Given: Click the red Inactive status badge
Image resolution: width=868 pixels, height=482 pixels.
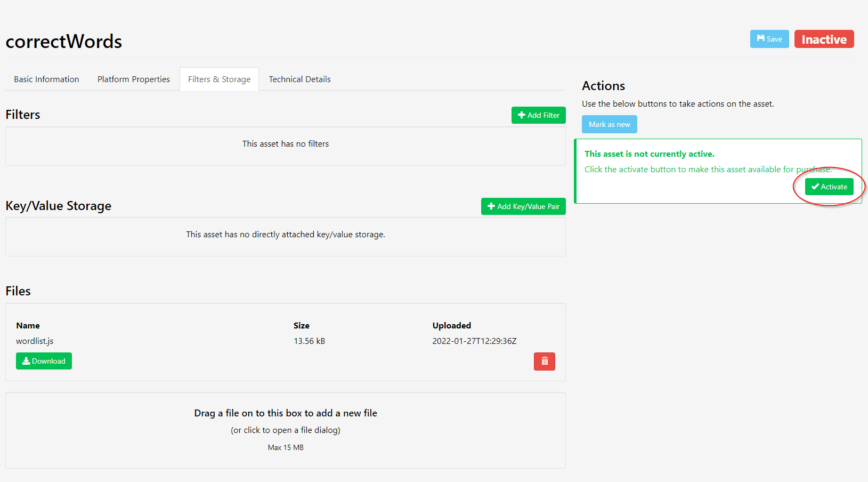Looking at the screenshot, I should [824, 39].
